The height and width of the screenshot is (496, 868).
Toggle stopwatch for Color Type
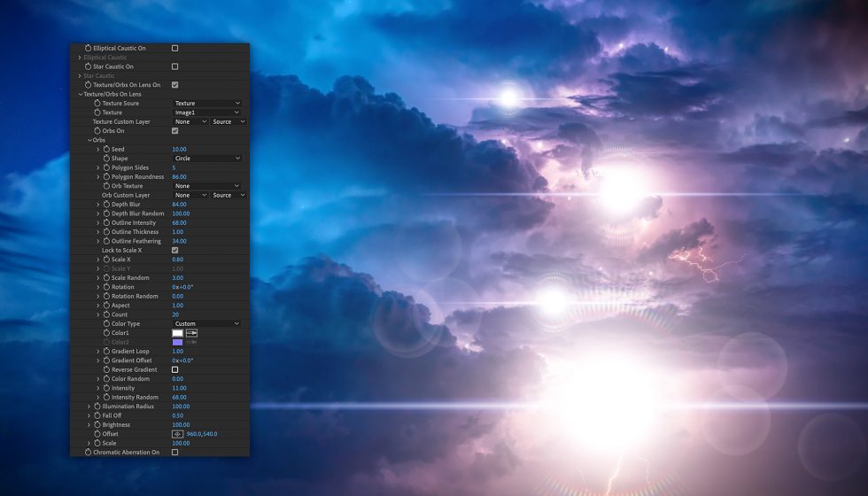[x=106, y=323]
